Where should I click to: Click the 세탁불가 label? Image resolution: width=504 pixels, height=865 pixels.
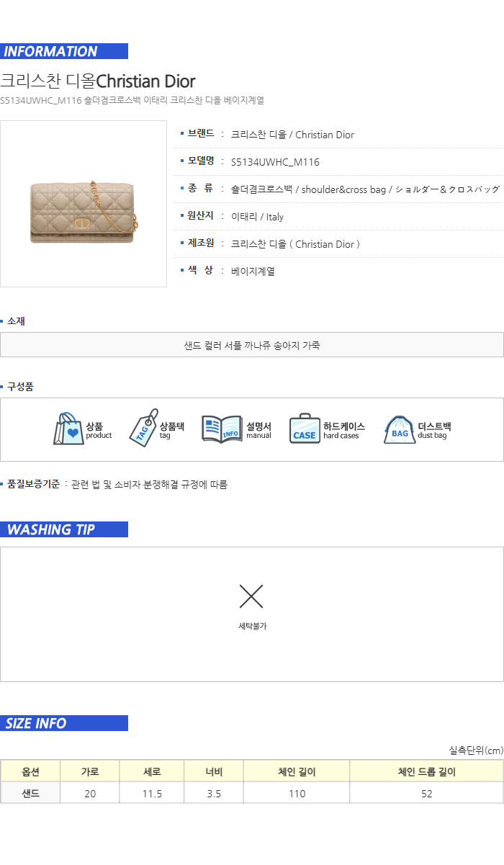[x=253, y=627]
